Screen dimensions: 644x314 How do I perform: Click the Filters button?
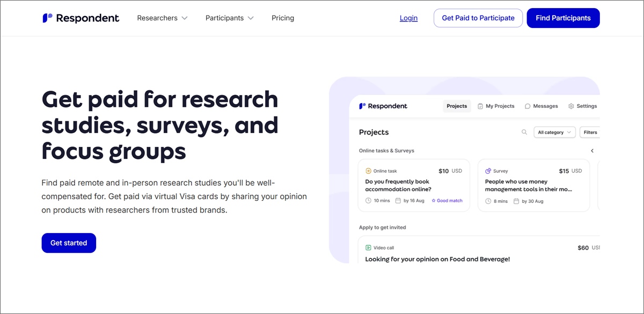(590, 132)
